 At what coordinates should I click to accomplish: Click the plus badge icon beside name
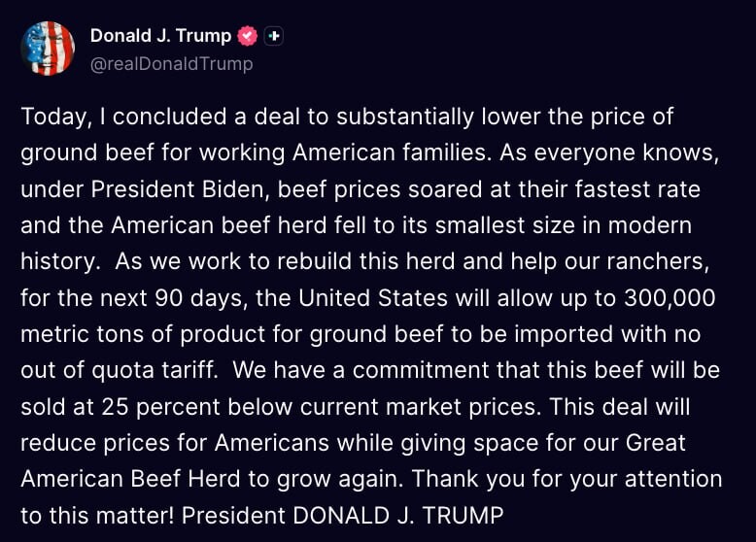274,36
